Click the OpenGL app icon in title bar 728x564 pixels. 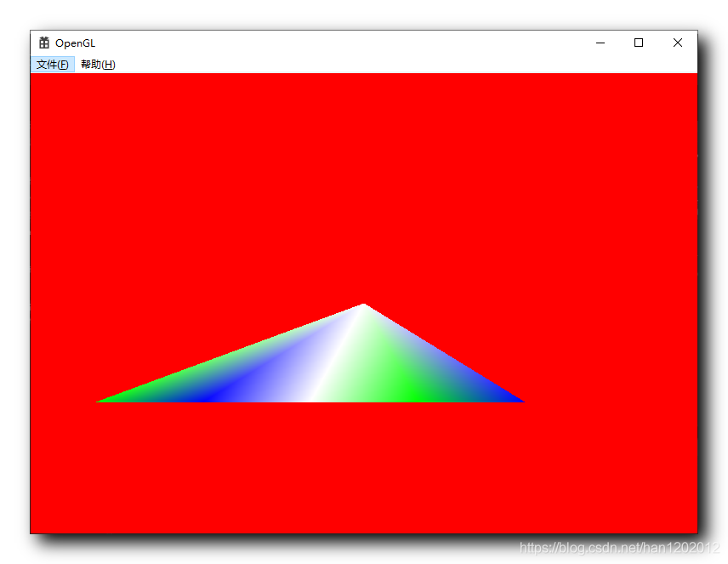tap(43, 43)
